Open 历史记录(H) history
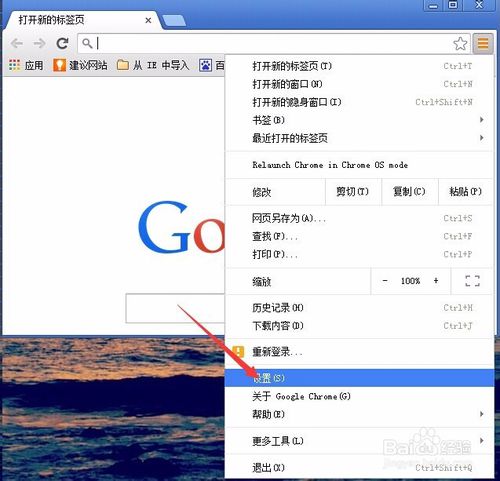500x481 pixels. [x=359, y=308]
